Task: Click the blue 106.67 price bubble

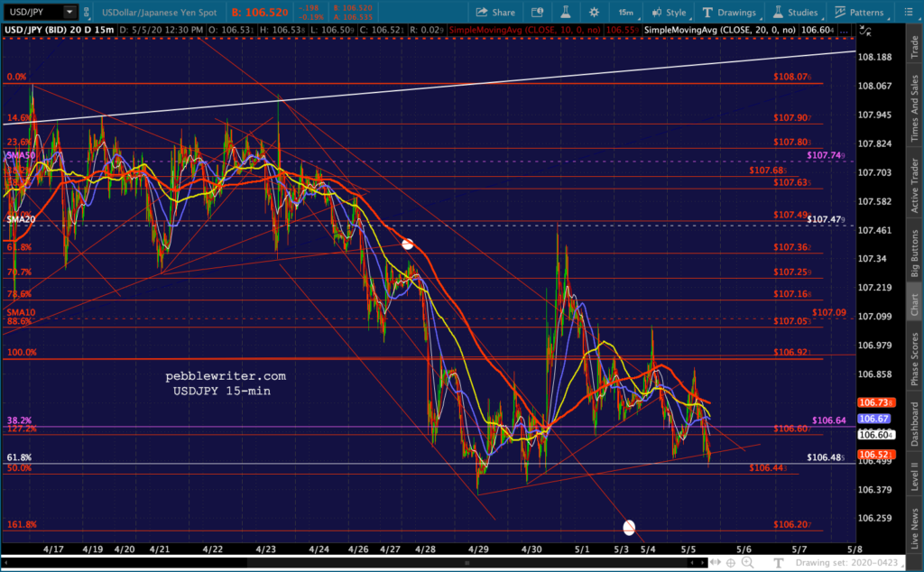Action: coord(873,419)
